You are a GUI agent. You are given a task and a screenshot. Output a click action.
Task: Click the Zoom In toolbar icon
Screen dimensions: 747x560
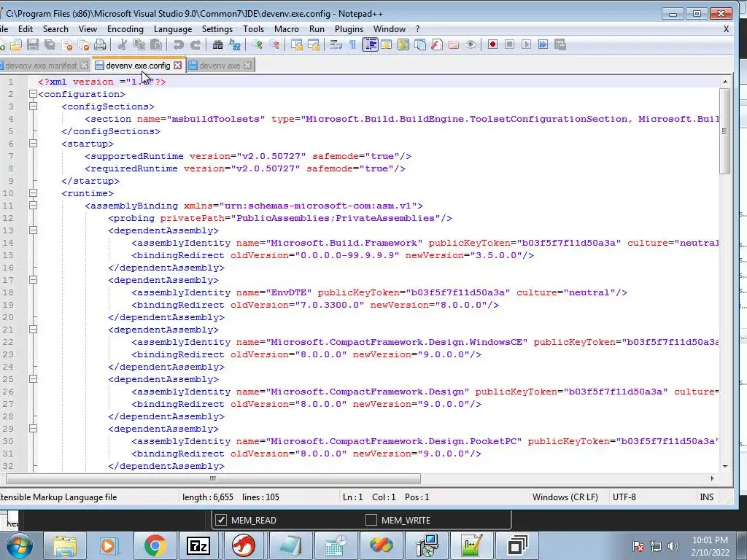pos(258,44)
